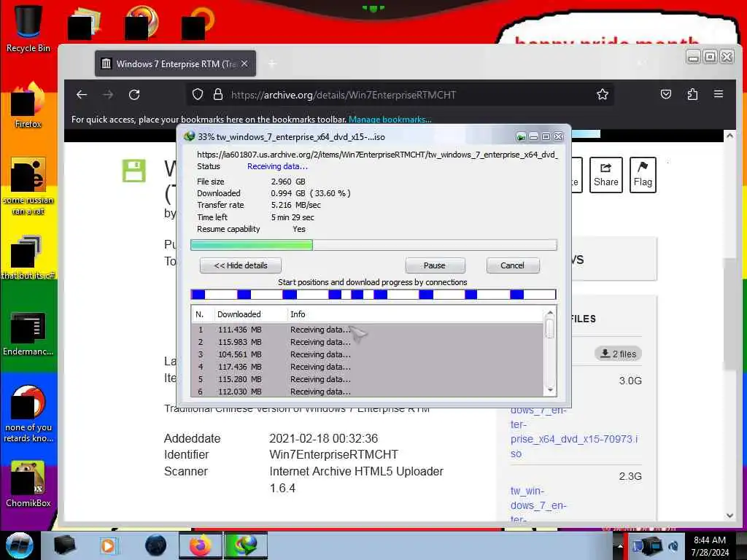This screenshot has height=560, width=747.
Task: Flag this archive item
Action: click(643, 175)
